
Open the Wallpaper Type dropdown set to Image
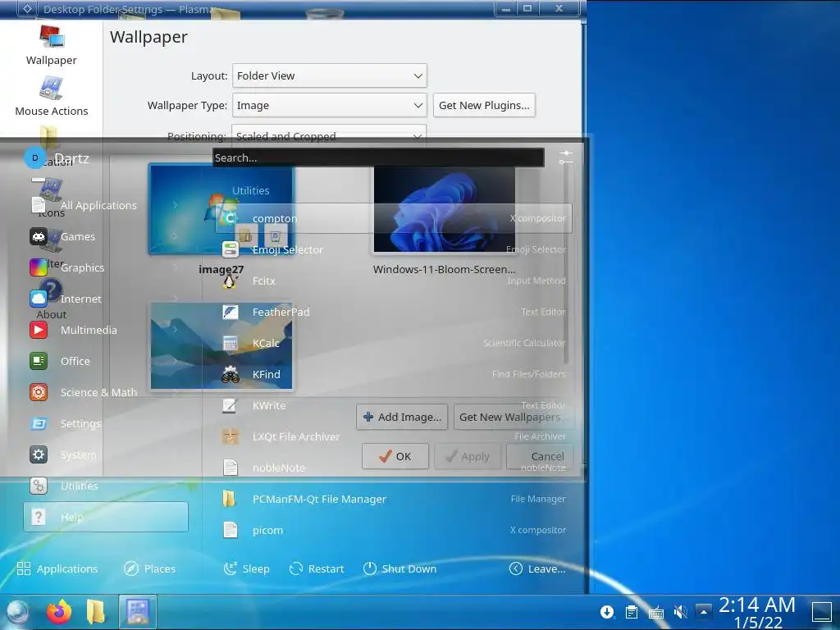coord(330,106)
